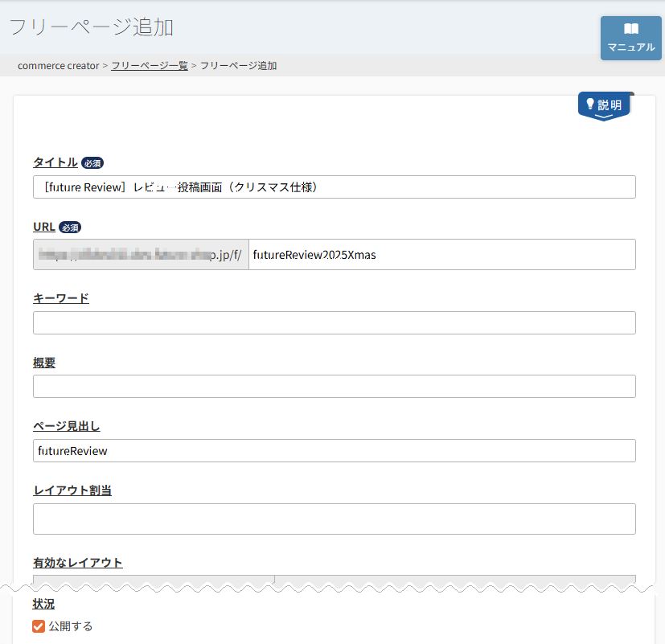The height and width of the screenshot is (644, 665).
Task: Click the empty キーワード input field
Action: [x=334, y=323]
